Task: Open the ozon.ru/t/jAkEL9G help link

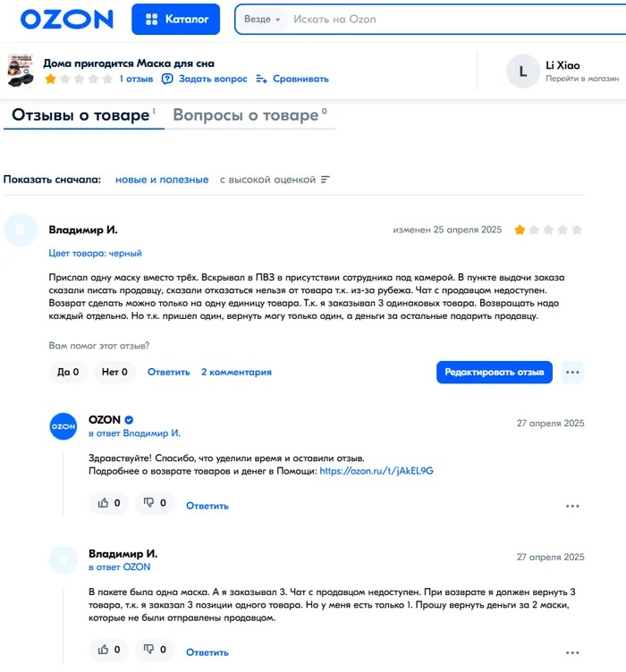Action: pos(376,470)
